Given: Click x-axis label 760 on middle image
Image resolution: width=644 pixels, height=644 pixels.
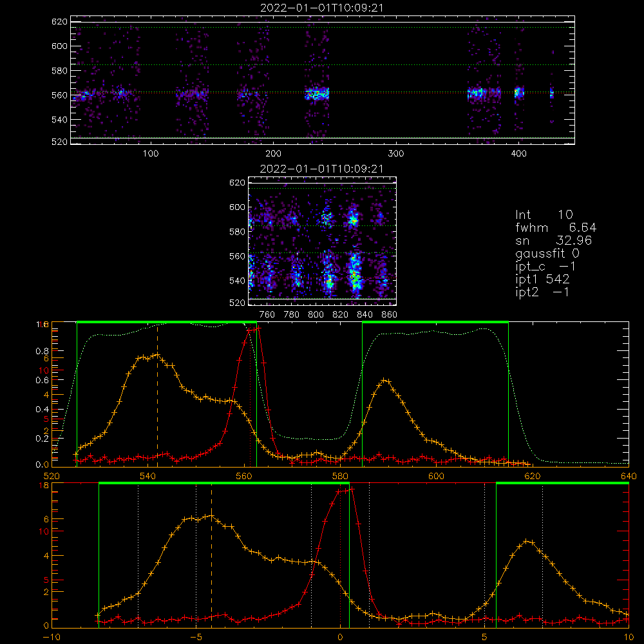Looking at the screenshot, I should click(x=267, y=315).
